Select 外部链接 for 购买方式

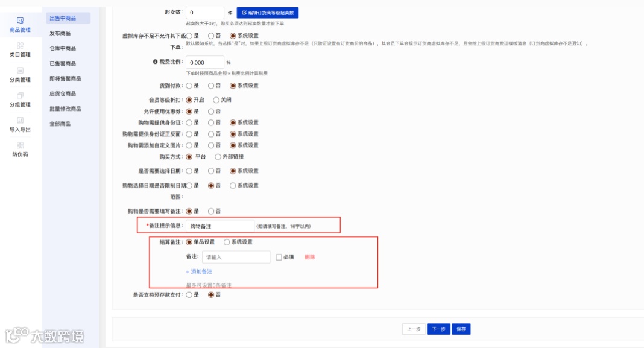click(x=218, y=157)
